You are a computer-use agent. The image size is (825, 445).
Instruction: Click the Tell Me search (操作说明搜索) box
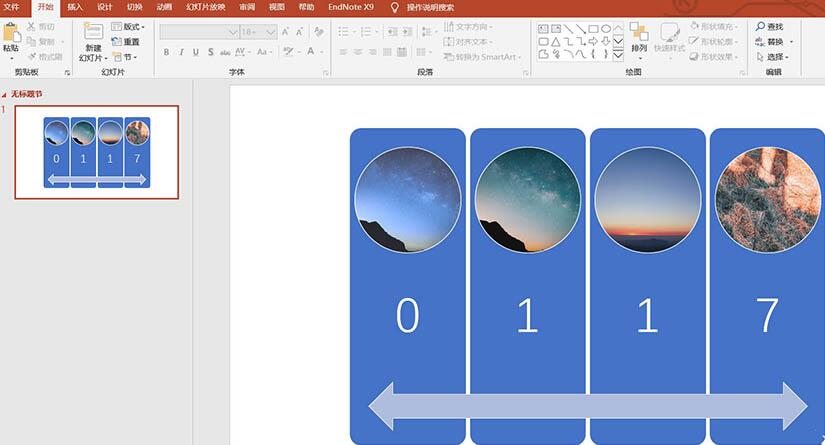point(422,7)
